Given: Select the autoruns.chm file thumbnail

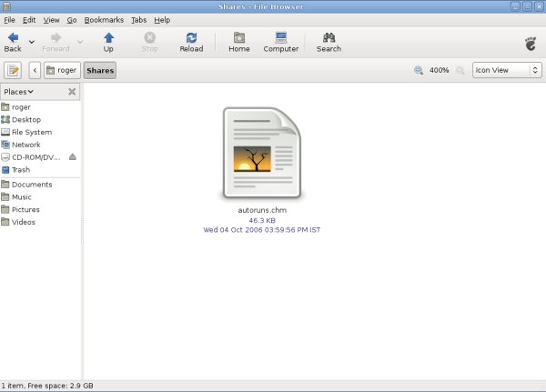Looking at the screenshot, I should coord(262,153).
